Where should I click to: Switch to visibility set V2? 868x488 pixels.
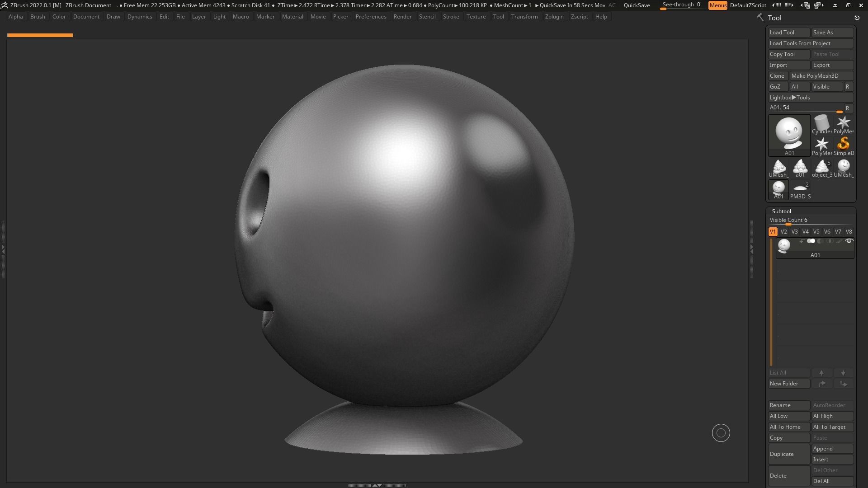click(783, 232)
